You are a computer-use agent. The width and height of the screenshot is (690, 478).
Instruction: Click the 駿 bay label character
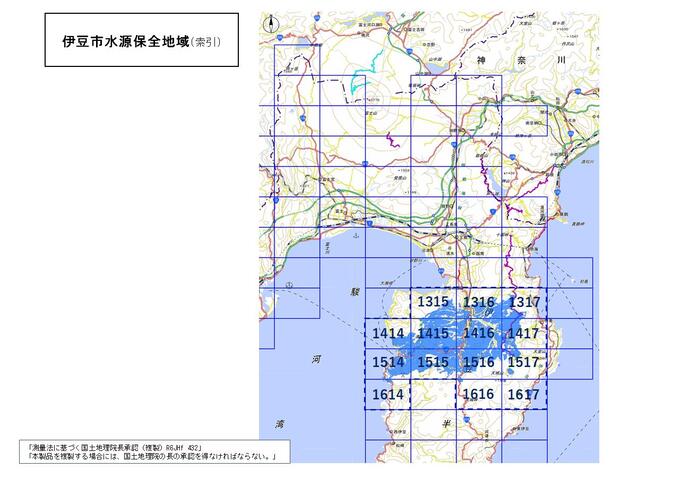coord(355,292)
